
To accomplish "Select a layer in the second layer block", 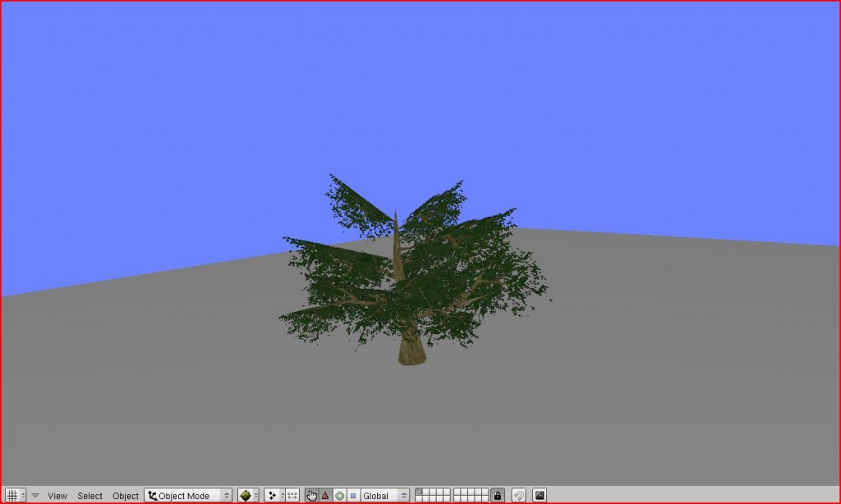I will tap(457, 492).
